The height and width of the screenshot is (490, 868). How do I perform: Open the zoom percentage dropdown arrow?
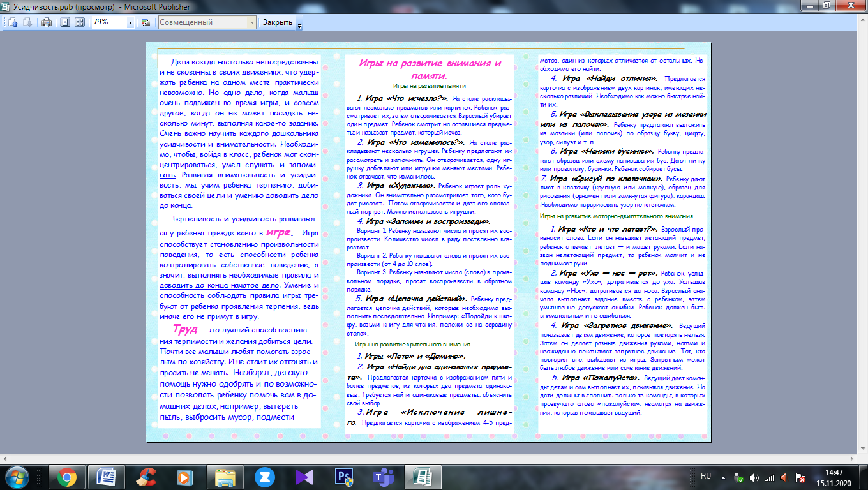(x=130, y=22)
